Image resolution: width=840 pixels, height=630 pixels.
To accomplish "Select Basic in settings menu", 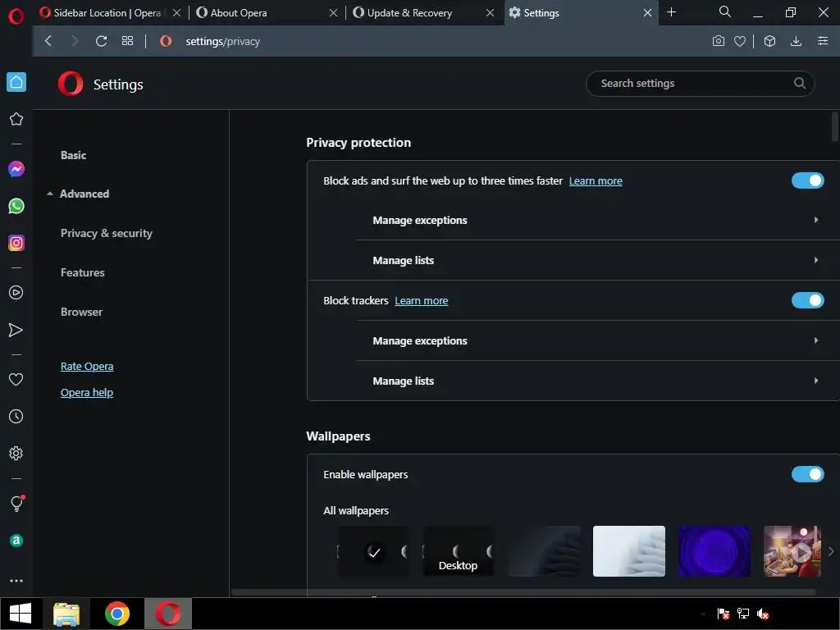I will click(x=73, y=155).
